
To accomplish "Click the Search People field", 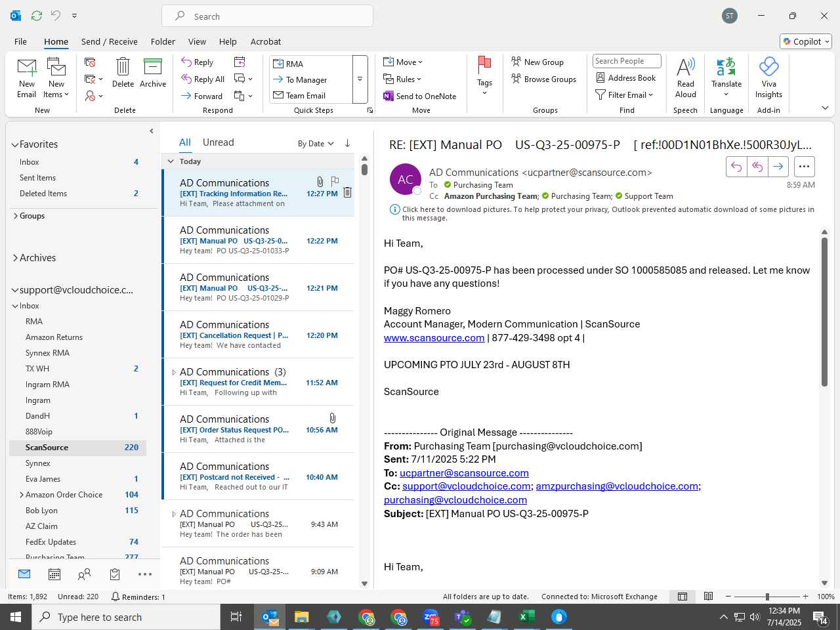I will click(x=627, y=61).
